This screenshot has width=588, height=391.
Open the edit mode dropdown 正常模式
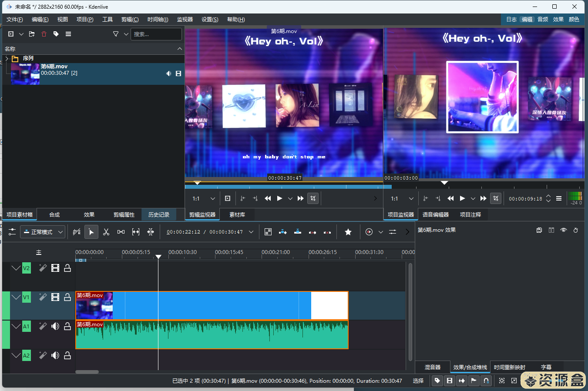[43, 232]
